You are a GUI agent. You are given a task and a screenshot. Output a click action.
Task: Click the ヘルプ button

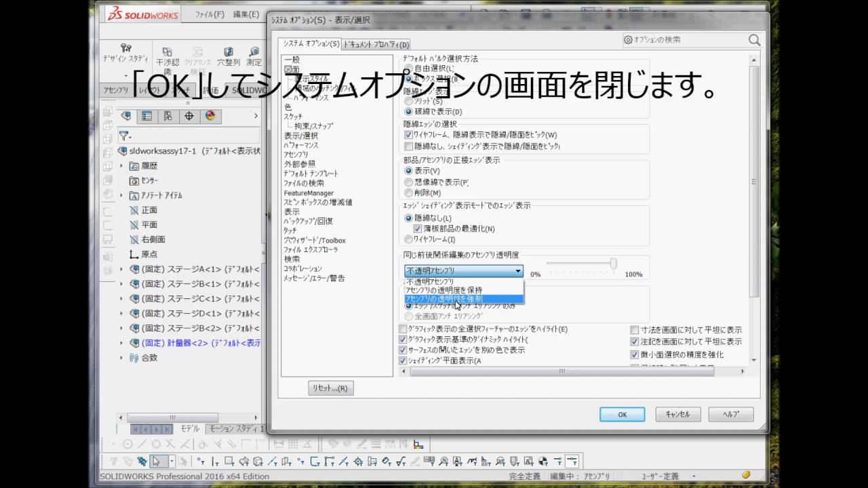click(x=731, y=414)
